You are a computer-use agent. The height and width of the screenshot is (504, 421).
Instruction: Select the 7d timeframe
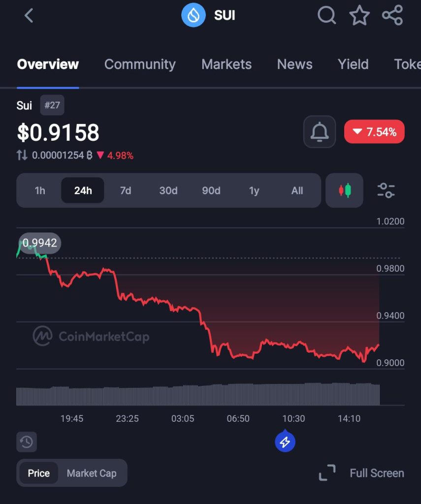click(x=126, y=190)
